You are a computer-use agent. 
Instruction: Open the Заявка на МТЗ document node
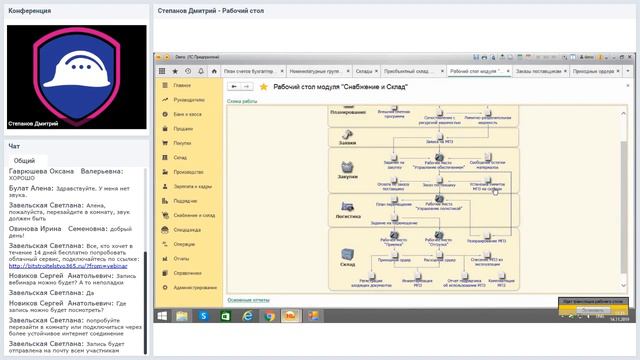coord(440,138)
